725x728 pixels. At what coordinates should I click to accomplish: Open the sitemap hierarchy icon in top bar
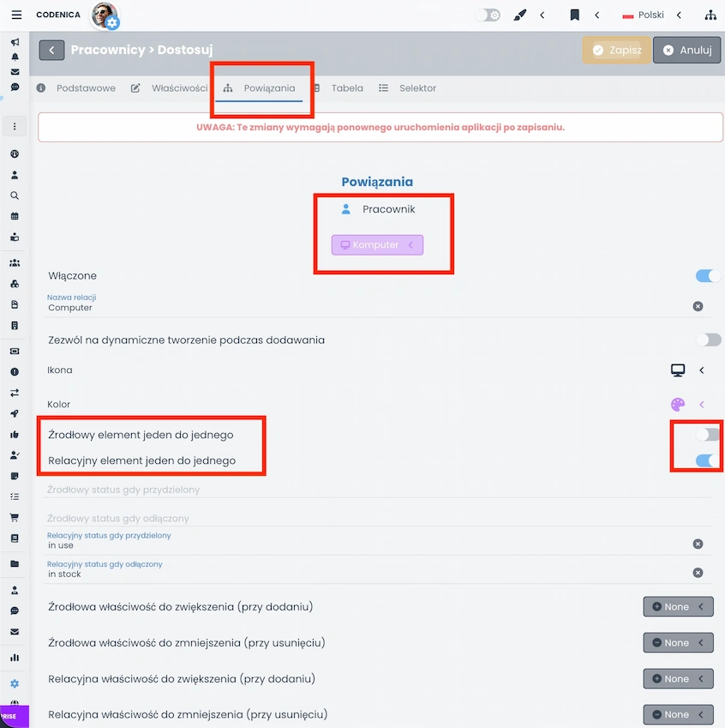(x=709, y=15)
